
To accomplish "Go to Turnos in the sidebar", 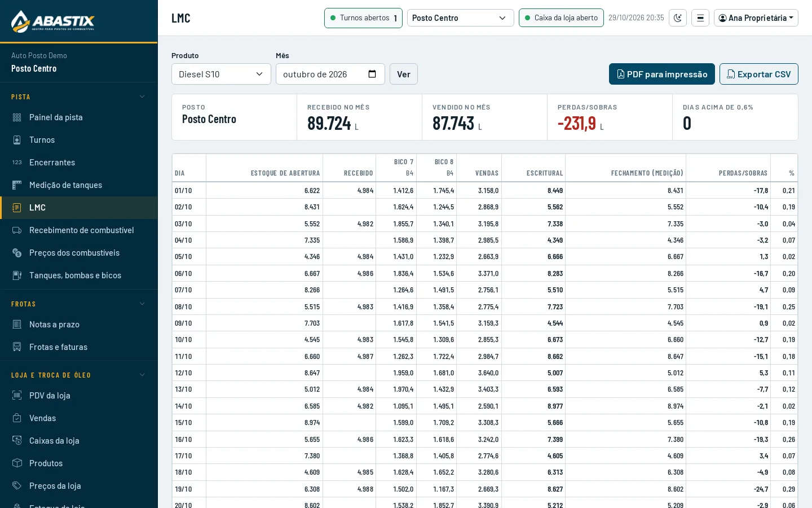I will [79, 140].
